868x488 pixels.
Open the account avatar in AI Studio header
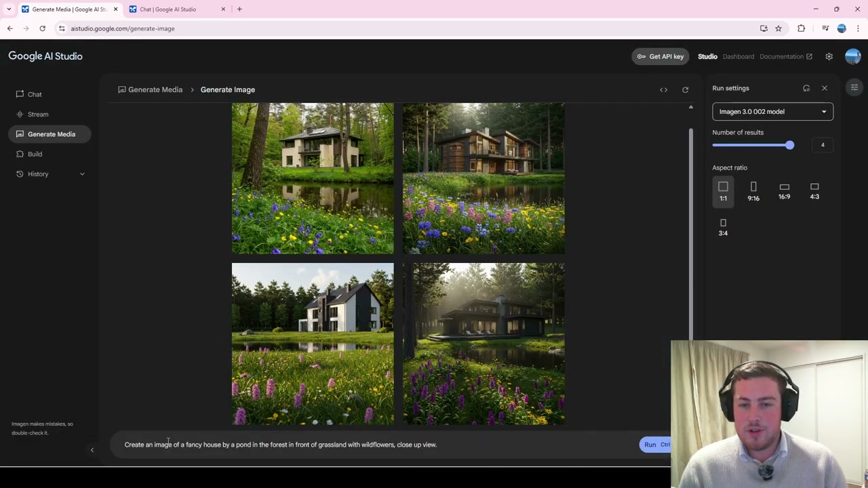point(852,56)
